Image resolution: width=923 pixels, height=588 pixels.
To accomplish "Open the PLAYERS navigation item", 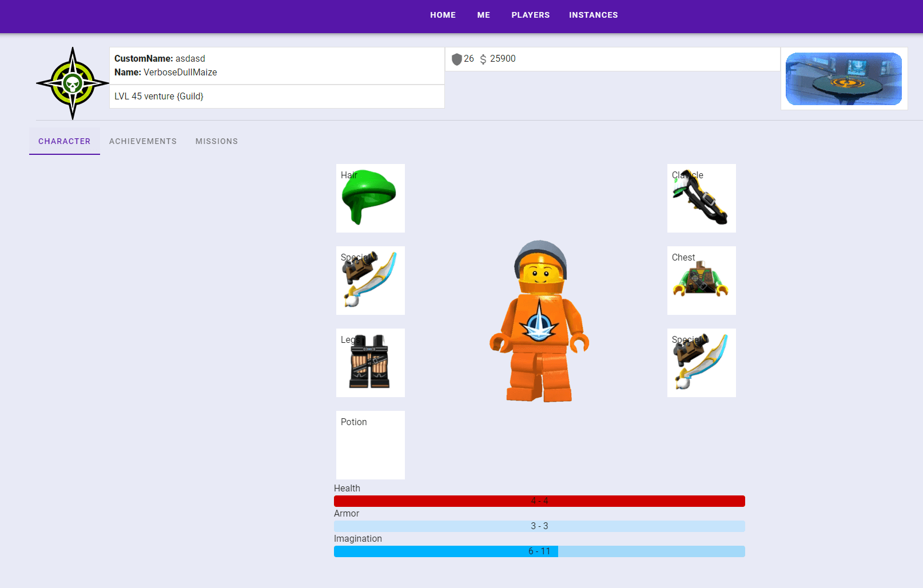I will (531, 15).
